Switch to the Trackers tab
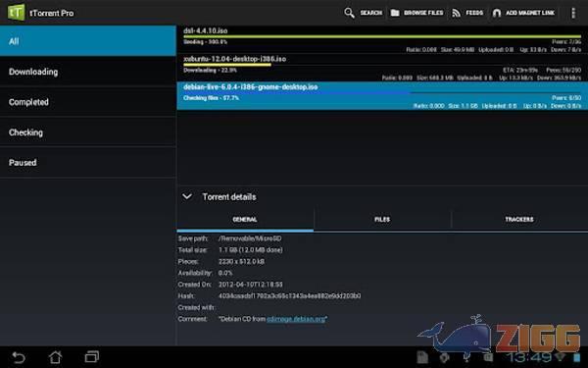Screen dimensions: 588x368 pyautogui.click(x=519, y=219)
